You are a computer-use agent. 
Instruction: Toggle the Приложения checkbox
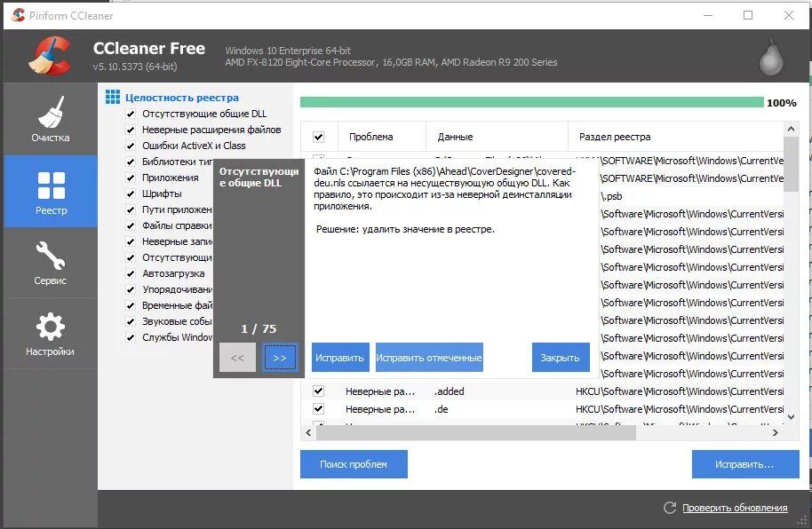[x=131, y=178]
